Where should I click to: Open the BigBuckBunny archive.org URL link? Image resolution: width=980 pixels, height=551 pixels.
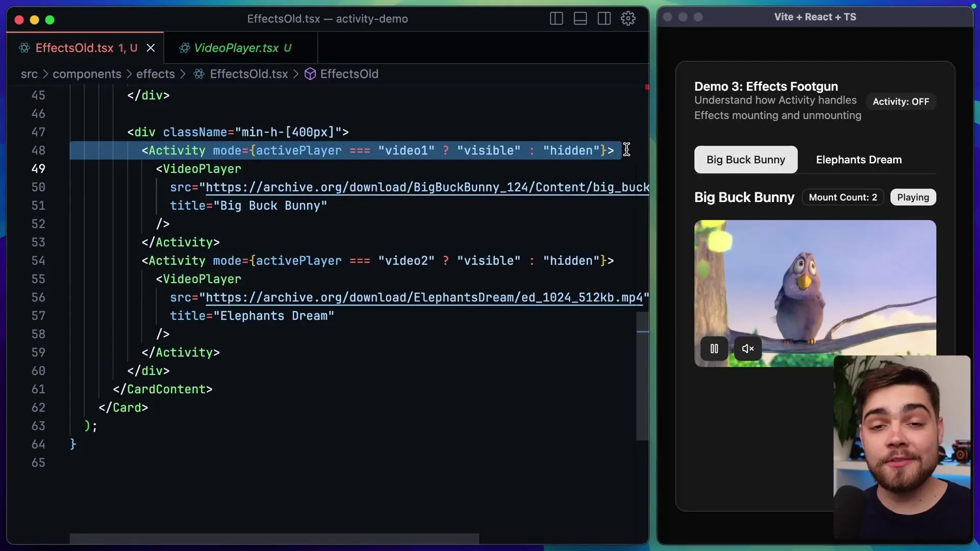coord(427,187)
